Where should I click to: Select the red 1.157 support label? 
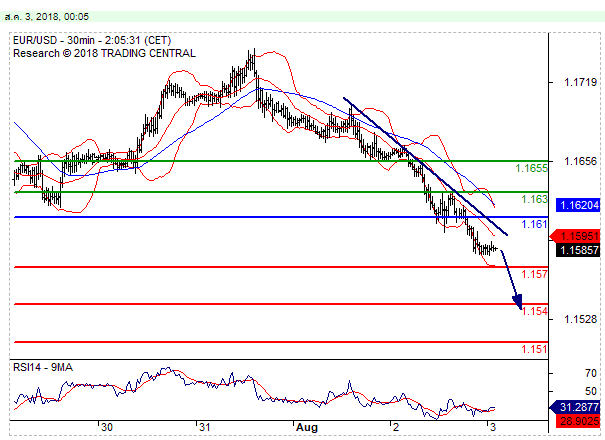click(x=534, y=274)
